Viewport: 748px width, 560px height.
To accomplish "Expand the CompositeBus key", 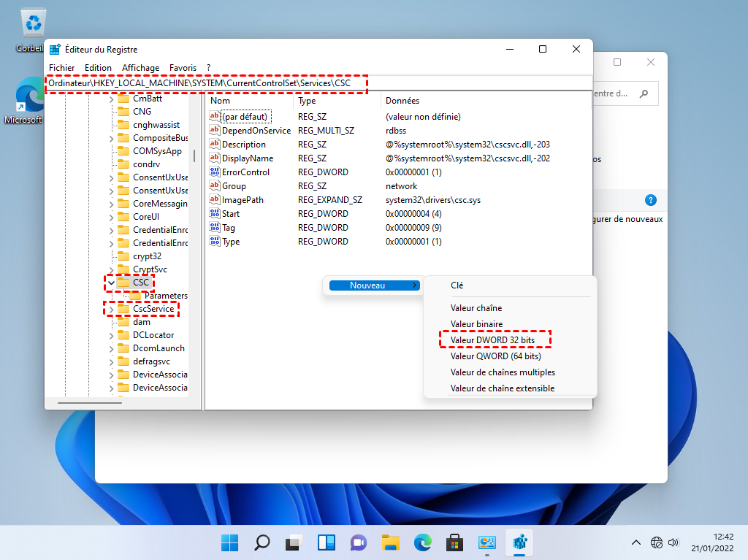I will [x=111, y=139].
